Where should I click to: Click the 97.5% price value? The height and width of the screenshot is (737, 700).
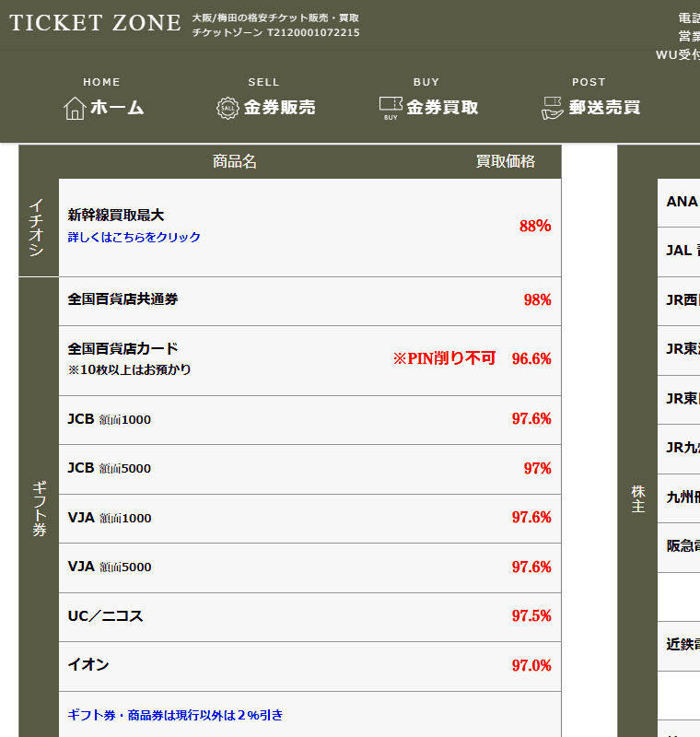(531, 615)
